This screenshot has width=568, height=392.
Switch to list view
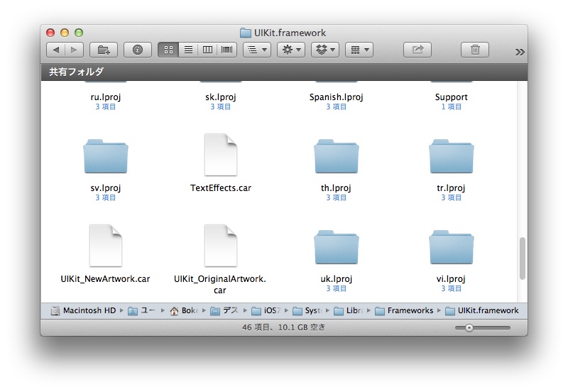click(x=188, y=50)
